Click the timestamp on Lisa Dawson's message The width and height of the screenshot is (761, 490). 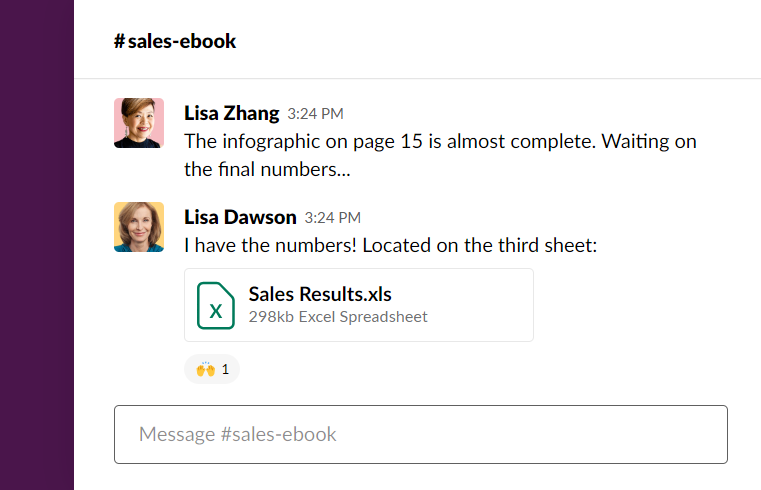tap(332, 218)
